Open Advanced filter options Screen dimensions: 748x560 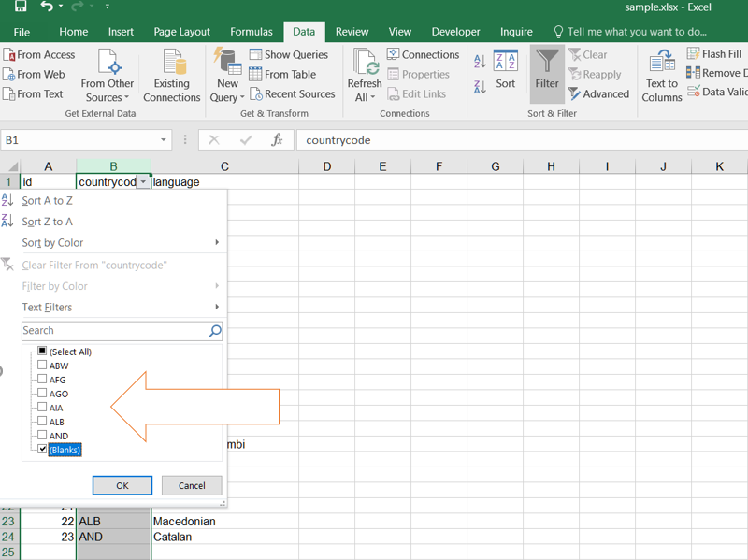pyautogui.click(x=598, y=94)
